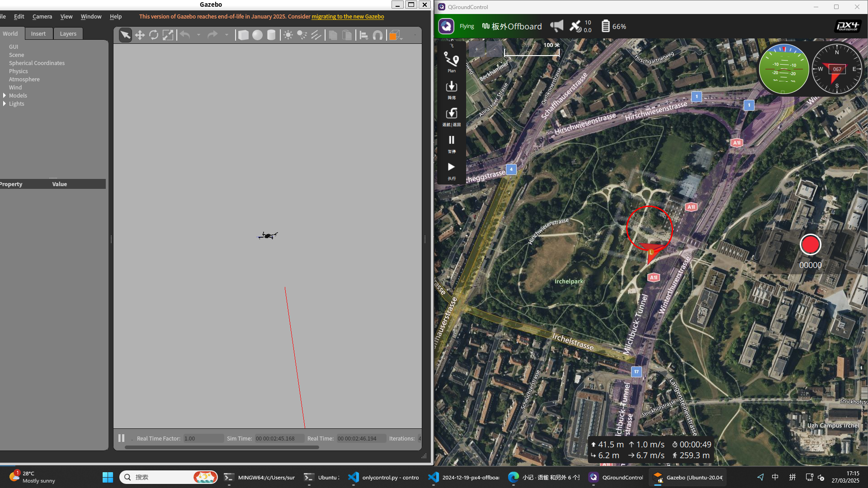Click the paste icon in Gazebo toolbar
Viewport: 868px width, 488px height.
347,35
